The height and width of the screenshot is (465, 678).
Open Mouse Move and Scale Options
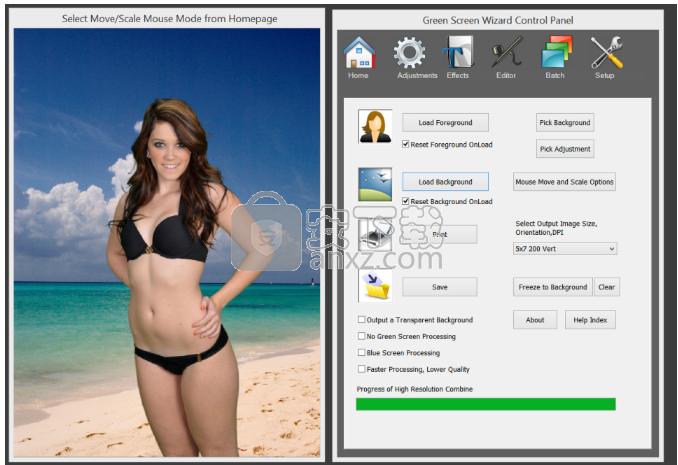(564, 182)
